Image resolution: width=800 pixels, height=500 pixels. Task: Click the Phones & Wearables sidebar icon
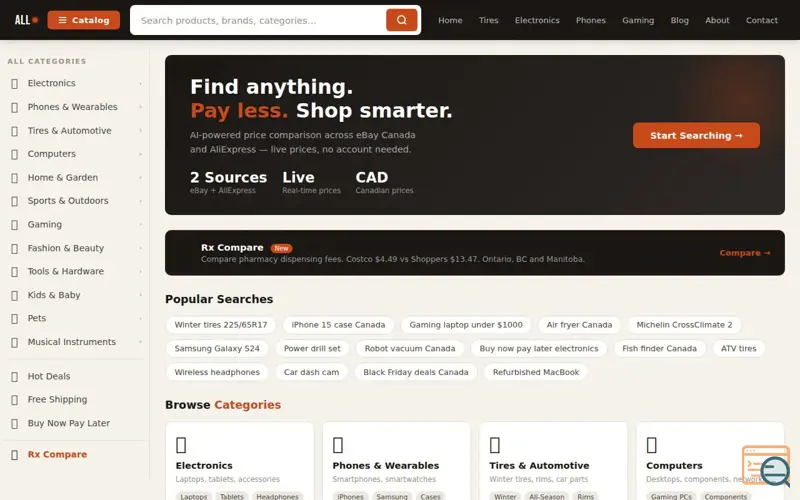point(15,107)
